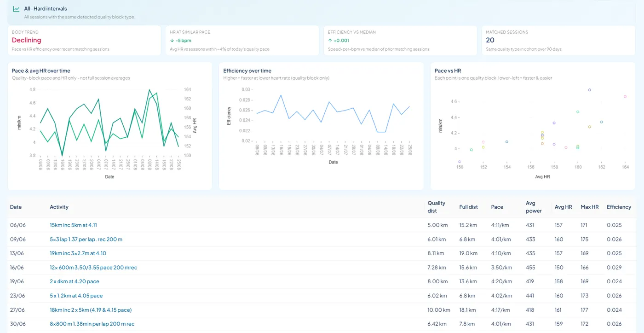Open '8×800 m 1.38min per lap 200 m rec'
644x333 pixels.
[x=92, y=324]
